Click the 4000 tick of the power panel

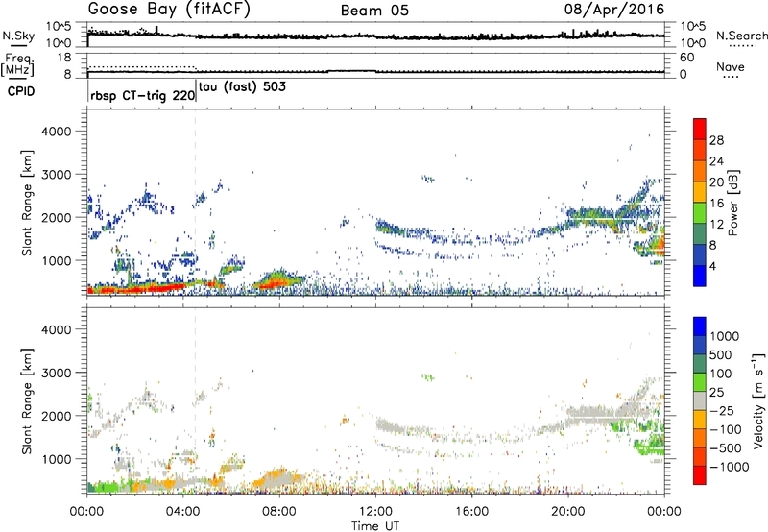[x=57, y=132]
